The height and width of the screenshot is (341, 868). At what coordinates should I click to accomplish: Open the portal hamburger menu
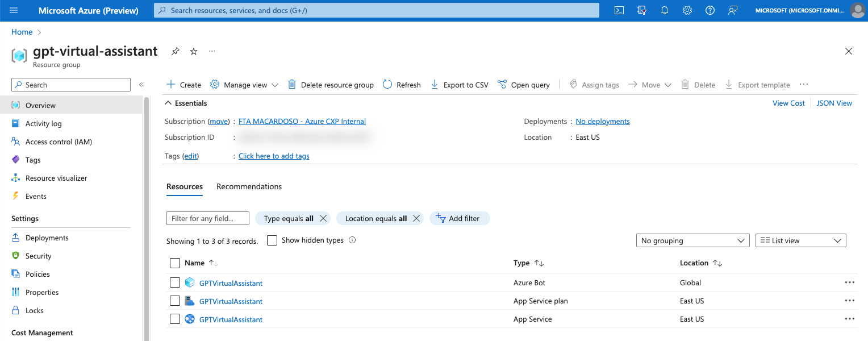[14, 10]
